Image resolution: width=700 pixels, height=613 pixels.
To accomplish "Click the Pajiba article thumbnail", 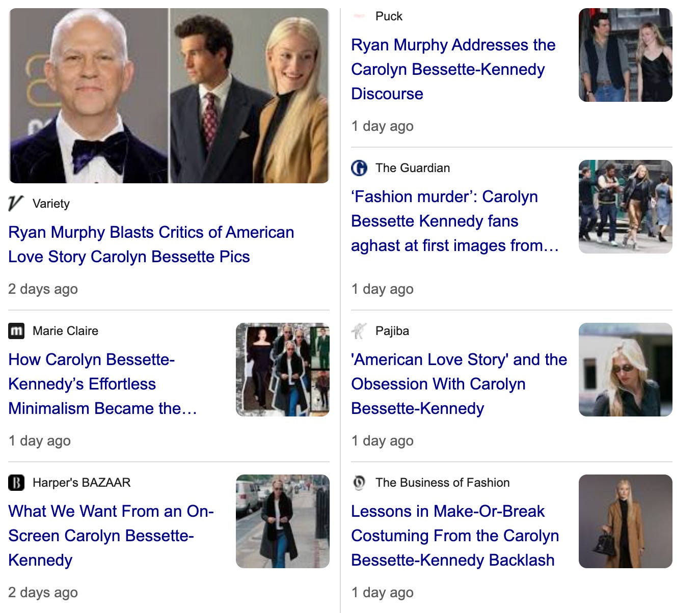I will 626,370.
